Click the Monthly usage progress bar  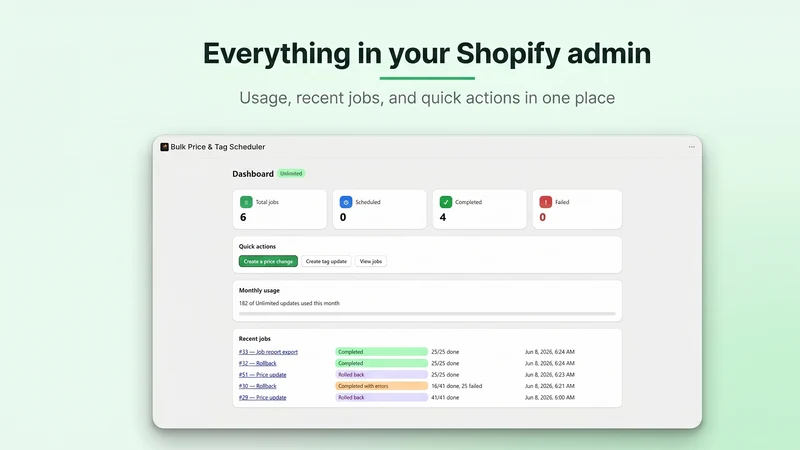click(x=427, y=314)
